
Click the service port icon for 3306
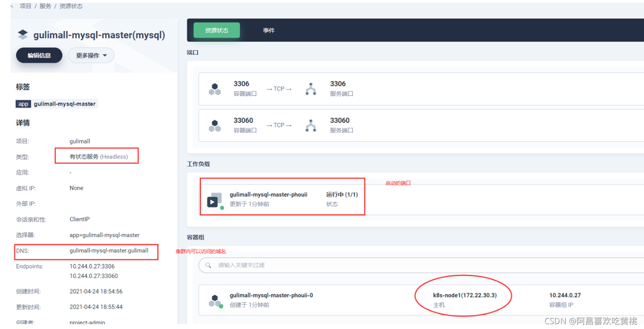click(x=311, y=89)
